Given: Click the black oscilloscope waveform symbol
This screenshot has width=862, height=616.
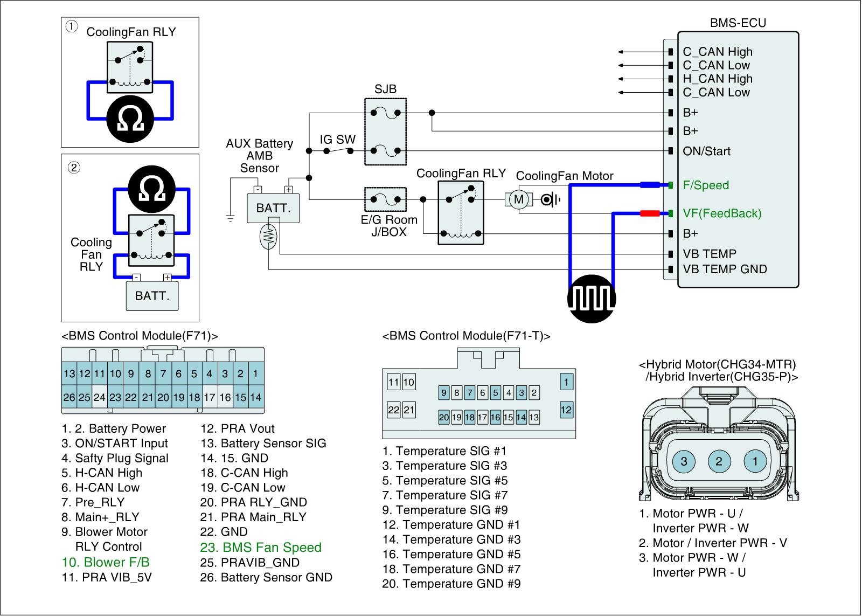Looking at the screenshot, I should pos(591,299).
